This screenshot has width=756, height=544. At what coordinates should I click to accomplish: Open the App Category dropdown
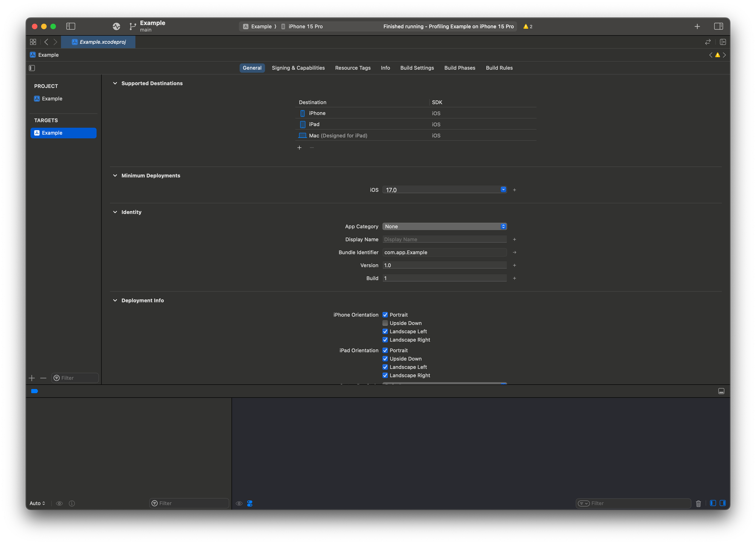pos(445,226)
